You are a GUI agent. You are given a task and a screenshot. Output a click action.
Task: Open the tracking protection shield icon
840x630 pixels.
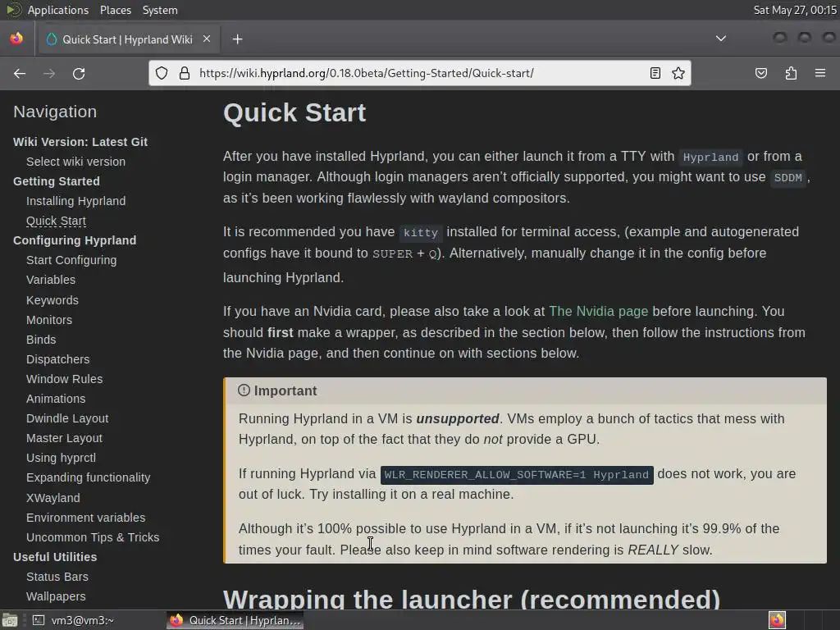[x=162, y=73]
